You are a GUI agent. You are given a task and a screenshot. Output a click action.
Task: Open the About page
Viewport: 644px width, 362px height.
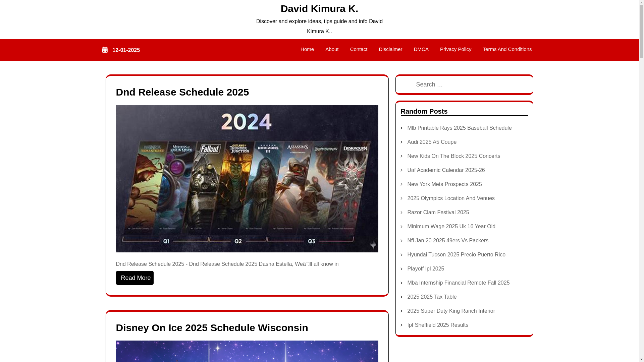click(332, 49)
